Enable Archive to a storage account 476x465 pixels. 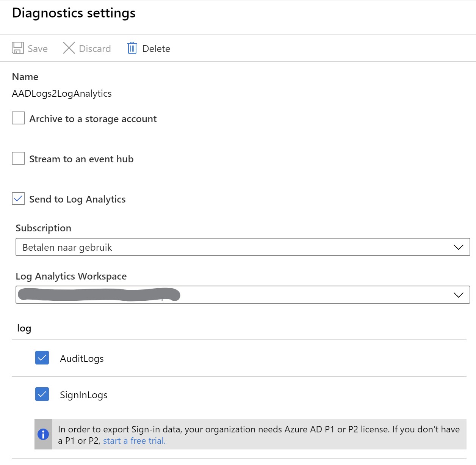coord(18,118)
